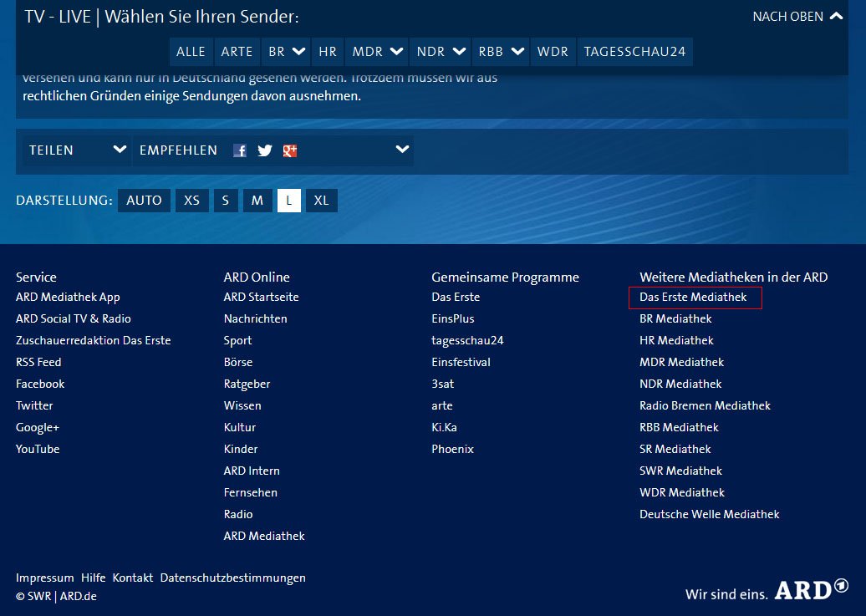
Task: Select the TAGESSCHAU24 channel
Action: (x=634, y=51)
